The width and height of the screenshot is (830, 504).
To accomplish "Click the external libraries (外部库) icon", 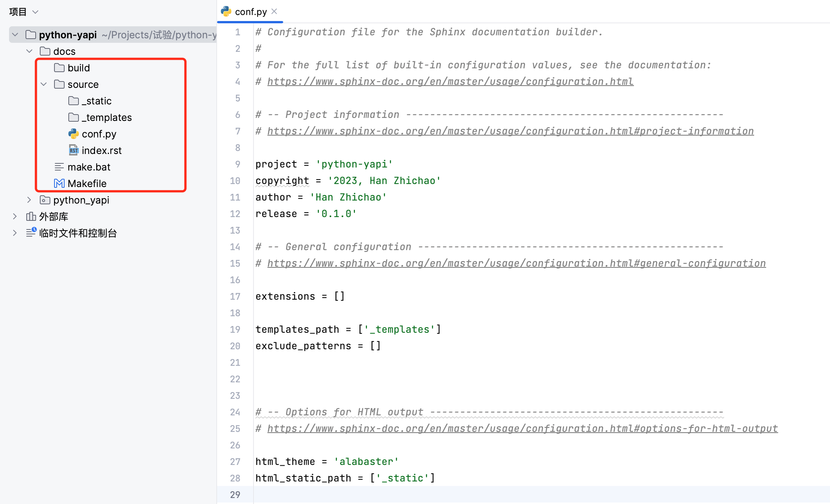I will (31, 217).
